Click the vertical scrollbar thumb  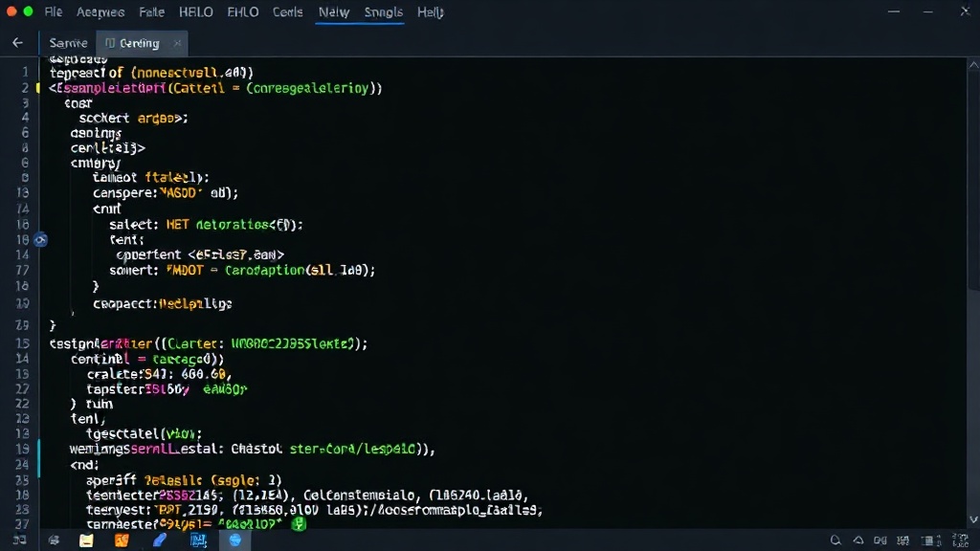[973, 181]
